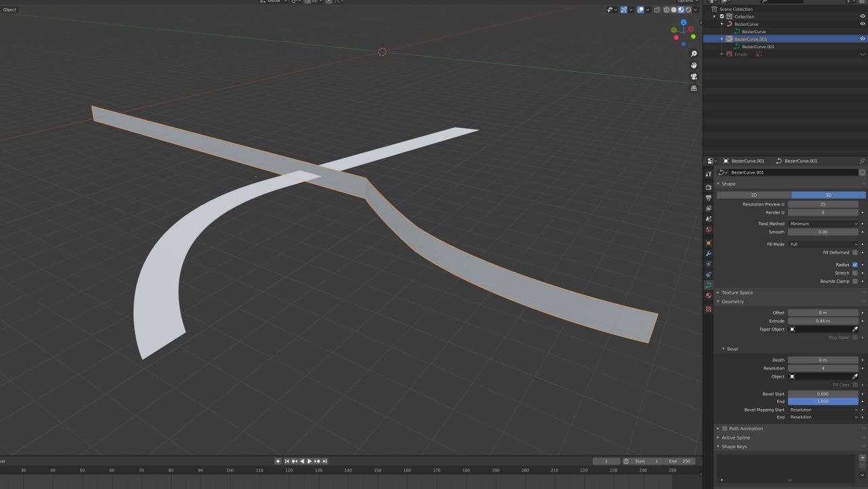Select material preview shading

click(x=682, y=9)
